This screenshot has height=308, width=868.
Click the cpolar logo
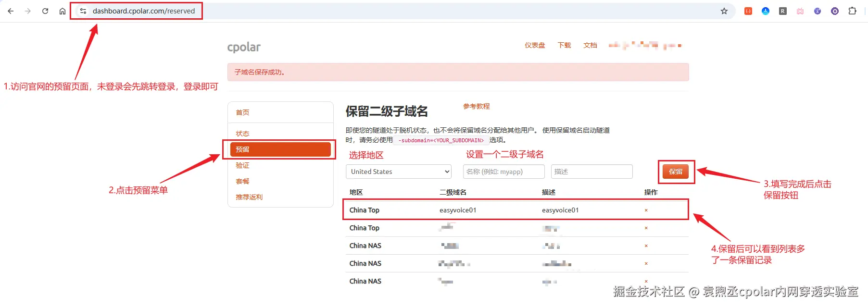pyautogui.click(x=244, y=47)
